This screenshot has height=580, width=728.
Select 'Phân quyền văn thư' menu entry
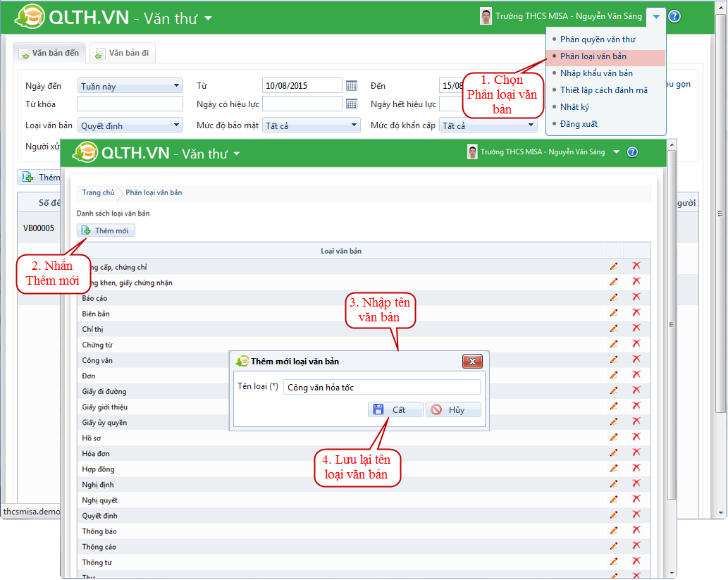point(598,39)
